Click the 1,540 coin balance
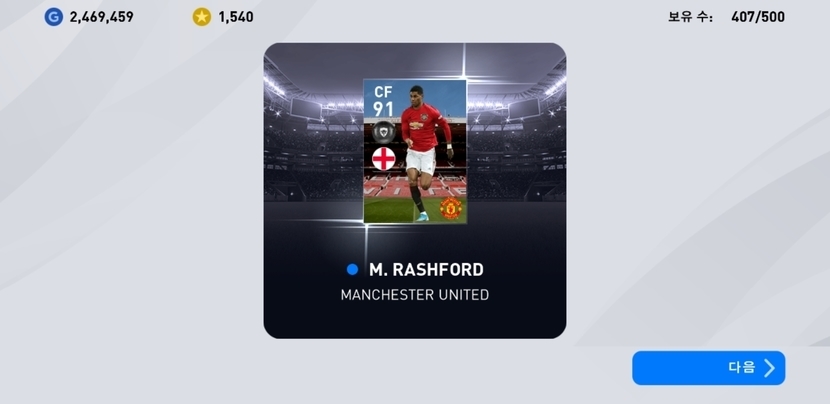The height and width of the screenshot is (404, 830). (236, 17)
